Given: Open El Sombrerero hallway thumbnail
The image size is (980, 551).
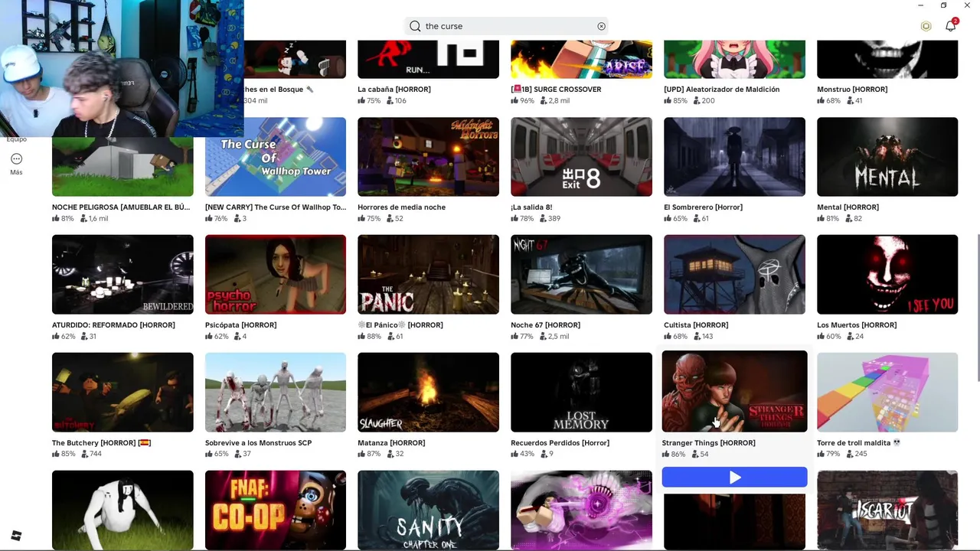Looking at the screenshot, I should click(734, 157).
